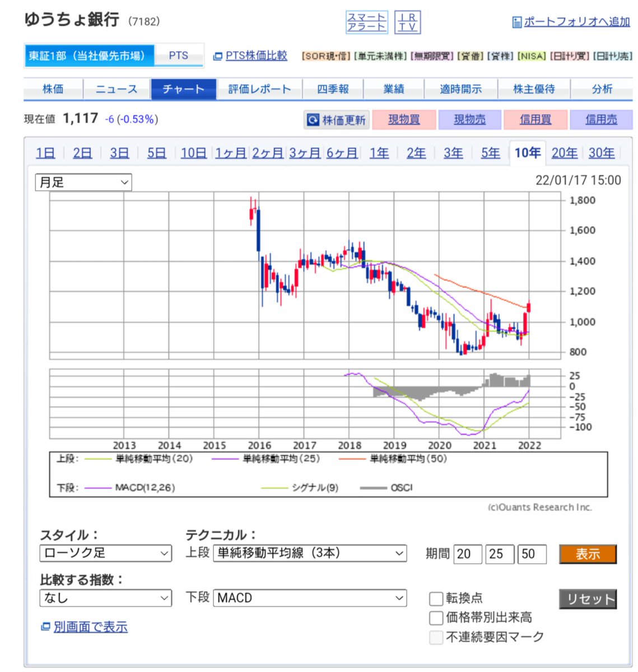Screen dimensions: 638x672
Task: Open the 比較する指数 なし dropdown
Action: pos(105,598)
